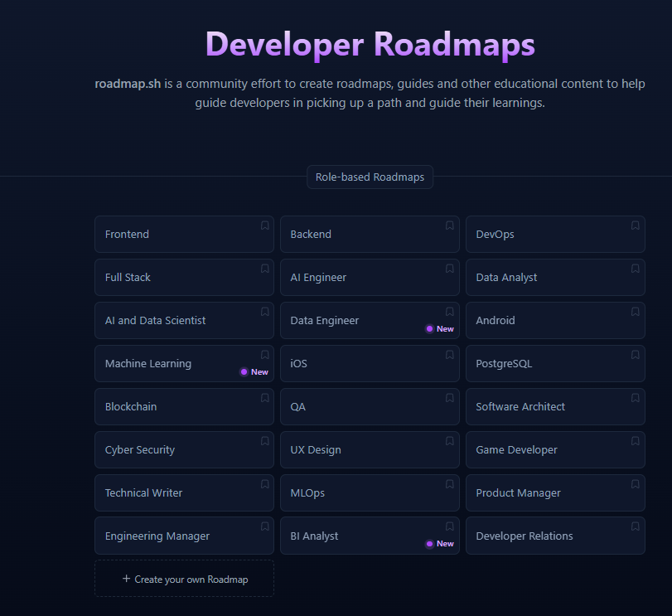Open the Data Engineer roadmap
The image size is (672, 616).
370,320
